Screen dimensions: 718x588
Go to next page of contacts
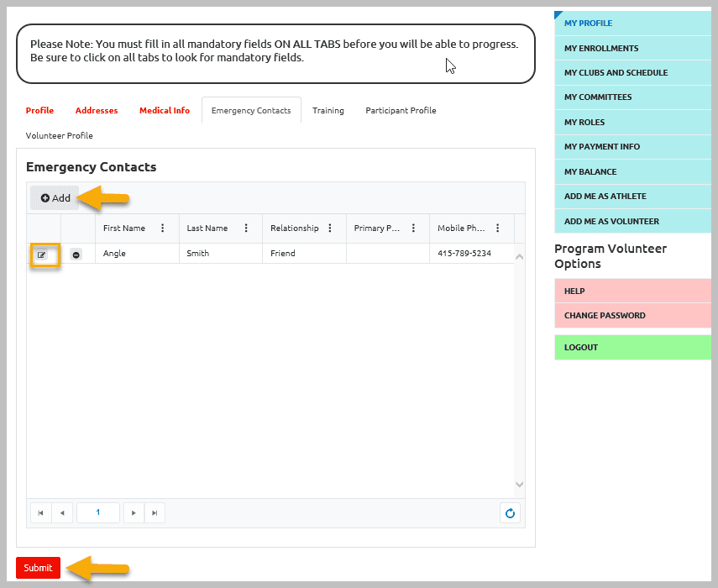[x=134, y=513]
